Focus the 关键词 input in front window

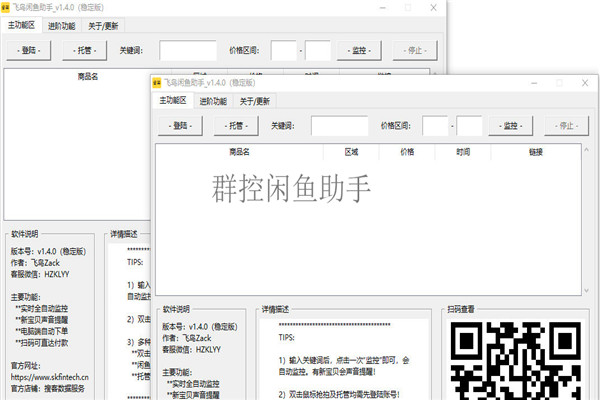[x=339, y=126]
